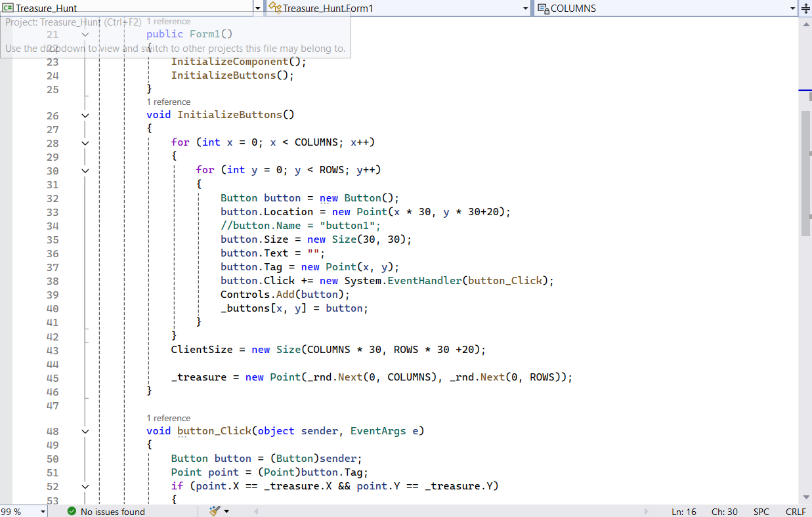Click the class icon beside Treasure_Hunt.Form1
The width and height of the screenshot is (812, 517).
click(275, 8)
